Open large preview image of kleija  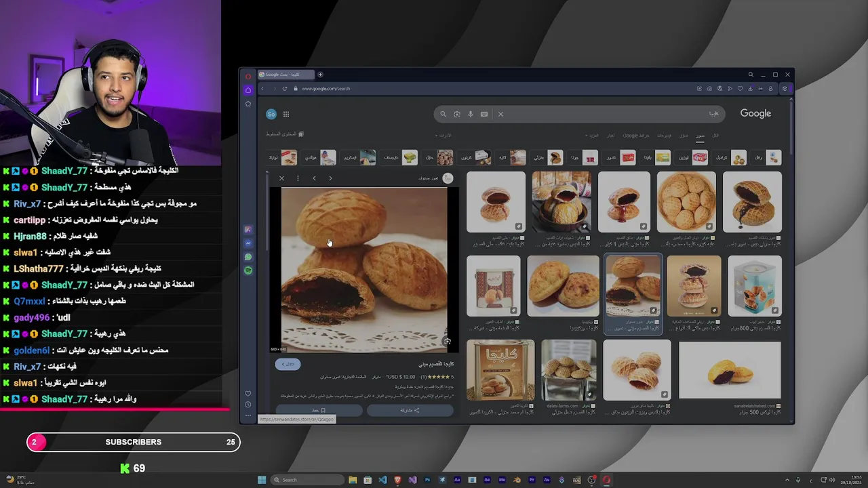click(364, 270)
